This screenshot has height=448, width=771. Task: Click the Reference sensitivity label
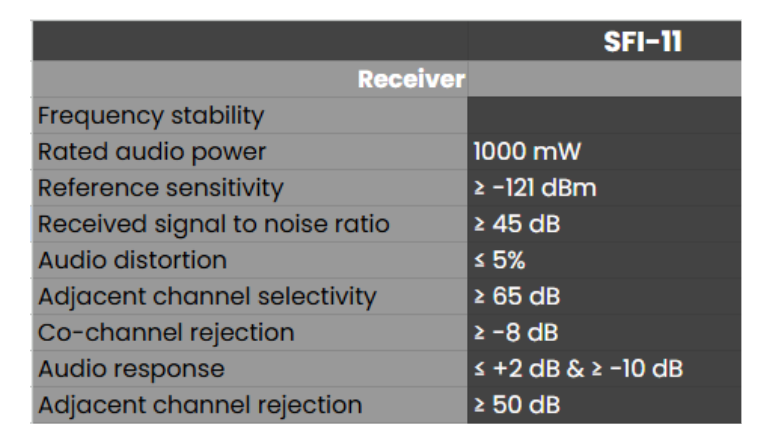[161, 188]
